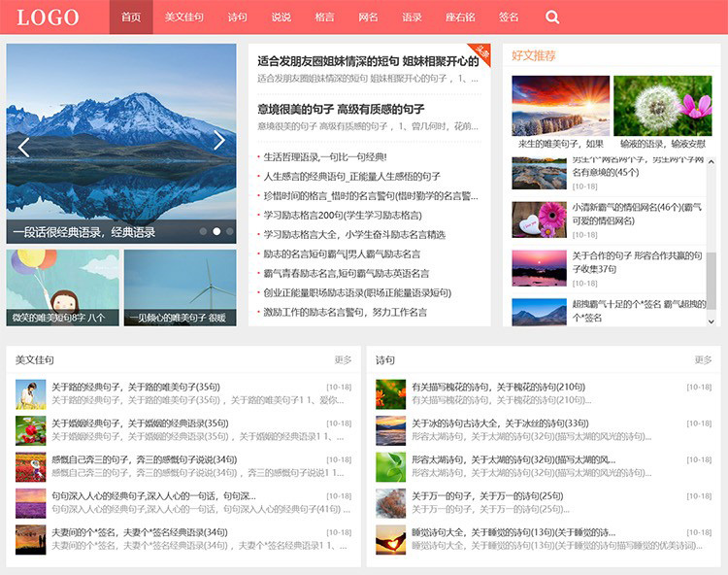Go to previous carousel slide arrow
728x575 pixels.
click(24, 146)
